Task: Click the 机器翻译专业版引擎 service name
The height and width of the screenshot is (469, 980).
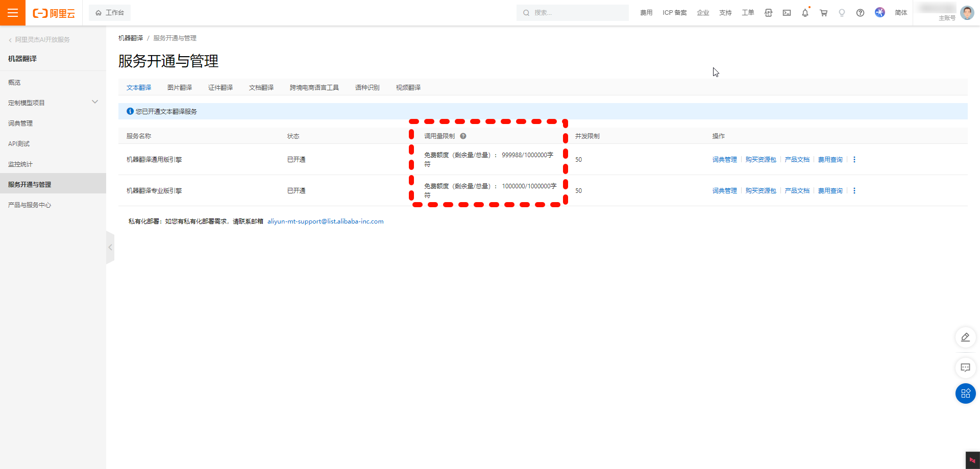Action: (154, 191)
